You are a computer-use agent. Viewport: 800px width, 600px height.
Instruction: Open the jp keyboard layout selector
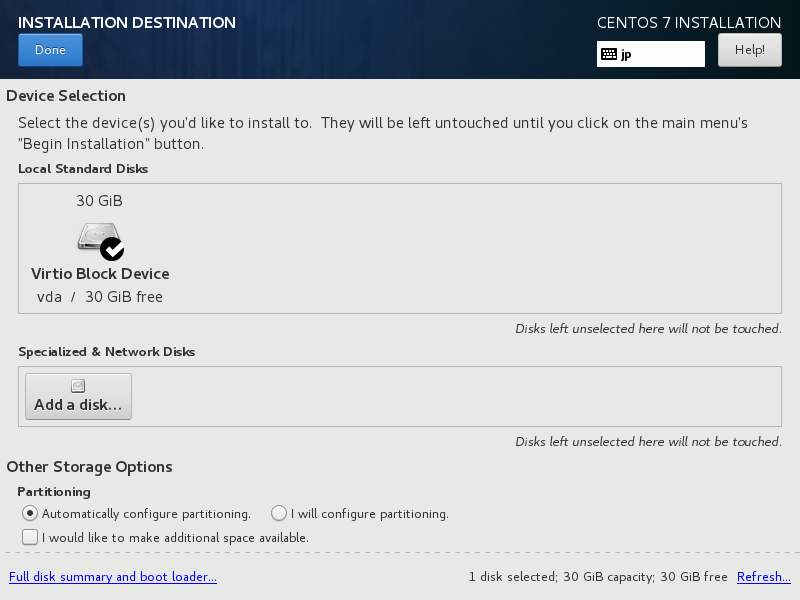point(650,53)
